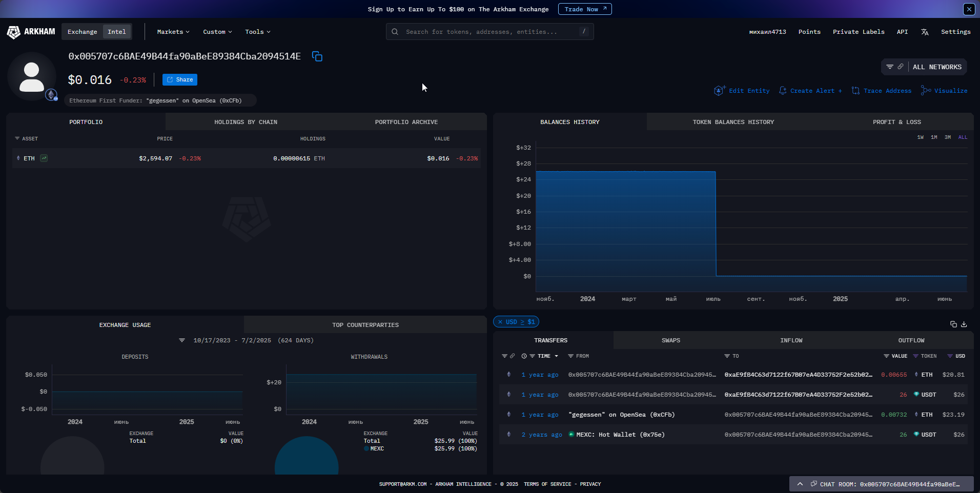This screenshot has width=980, height=493.
Task: Open the Custom dropdown menu
Action: tap(217, 32)
